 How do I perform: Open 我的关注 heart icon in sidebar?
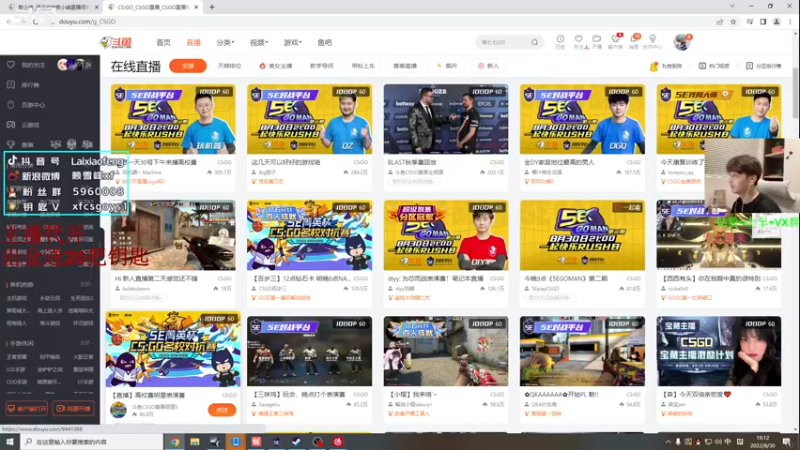pyautogui.click(x=11, y=65)
